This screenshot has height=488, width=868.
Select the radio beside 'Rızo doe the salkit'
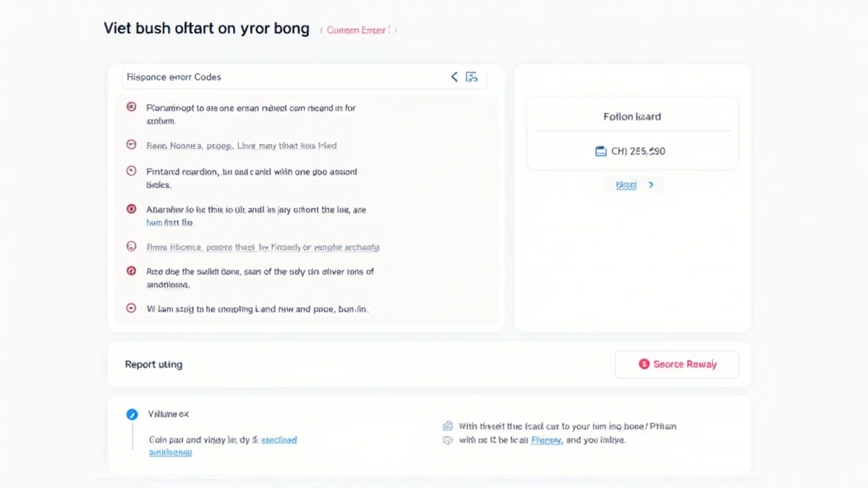click(131, 272)
